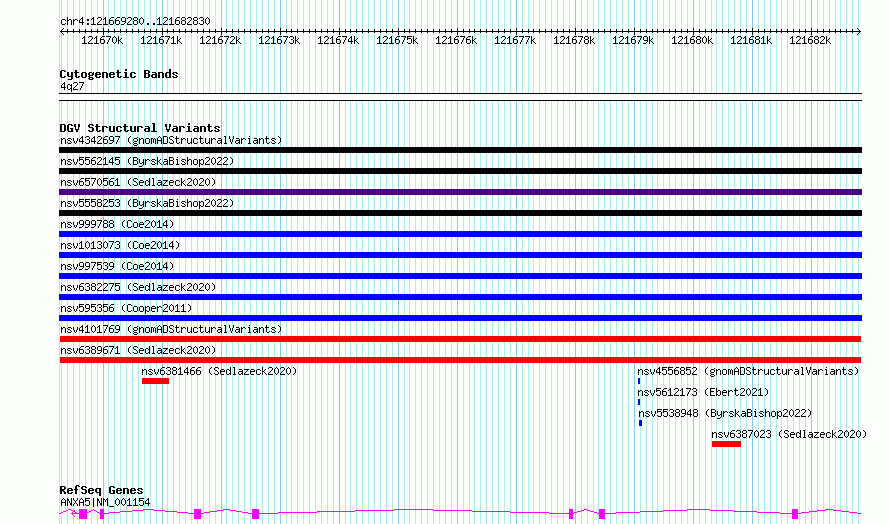Click the 121670k ruler position
This screenshot has height=524, width=890.
point(102,41)
